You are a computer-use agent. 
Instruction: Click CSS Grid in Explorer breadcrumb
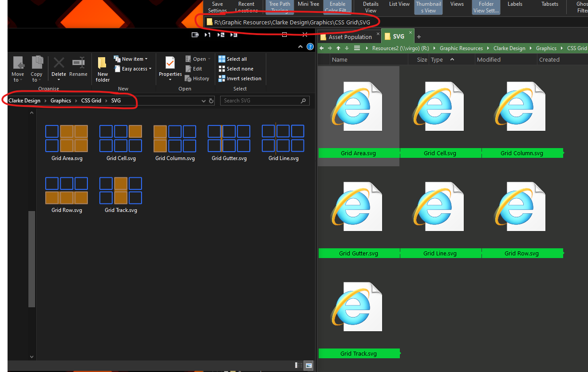pos(91,101)
